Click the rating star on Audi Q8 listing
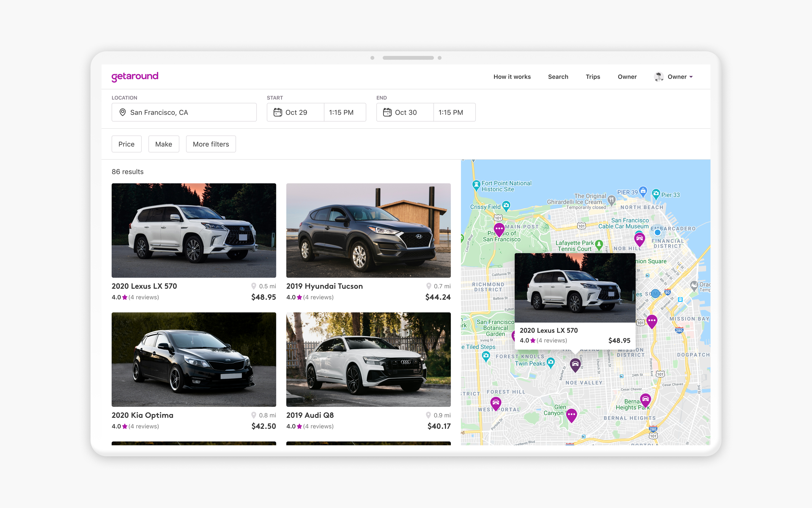This screenshot has height=508, width=812. (299, 426)
